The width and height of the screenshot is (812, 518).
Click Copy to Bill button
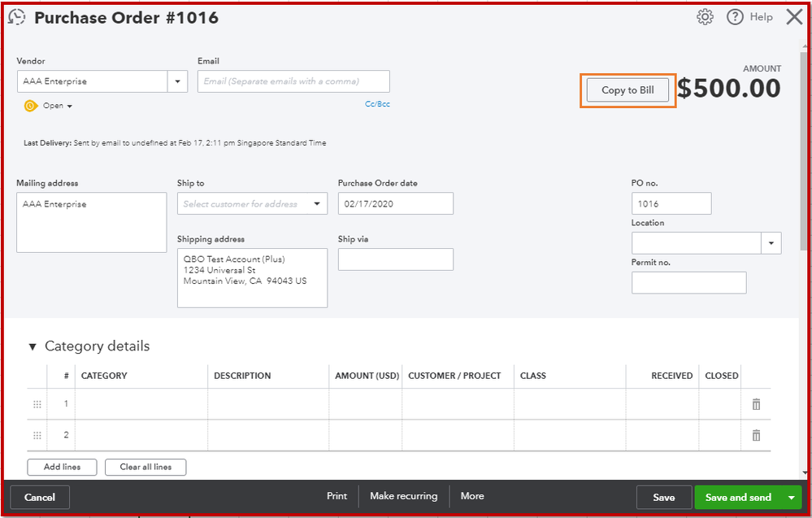(627, 90)
